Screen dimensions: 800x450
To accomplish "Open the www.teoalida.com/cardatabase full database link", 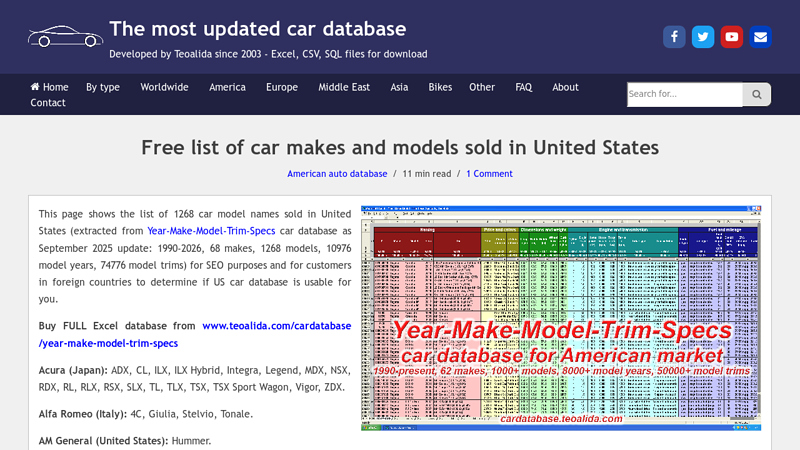I will tap(195, 334).
